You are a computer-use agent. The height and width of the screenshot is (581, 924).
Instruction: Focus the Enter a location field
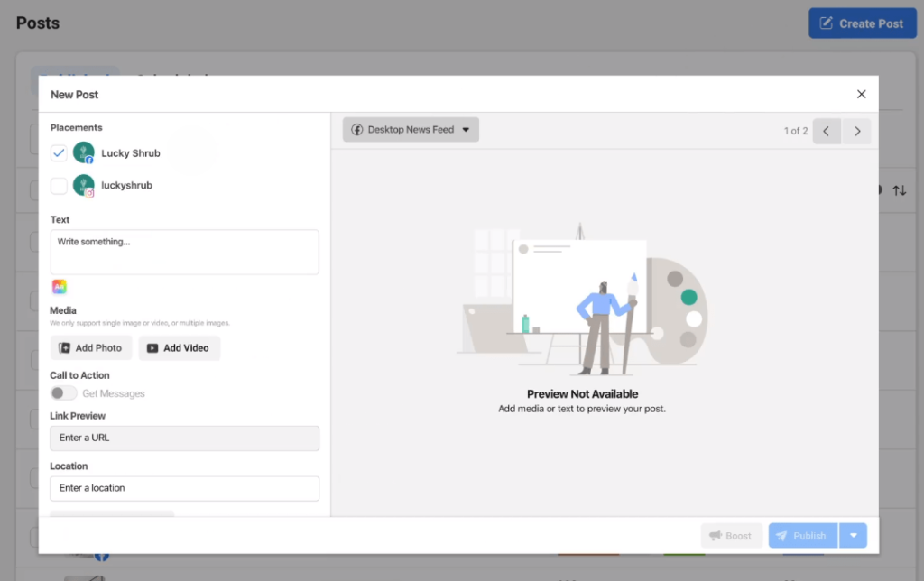click(x=184, y=488)
